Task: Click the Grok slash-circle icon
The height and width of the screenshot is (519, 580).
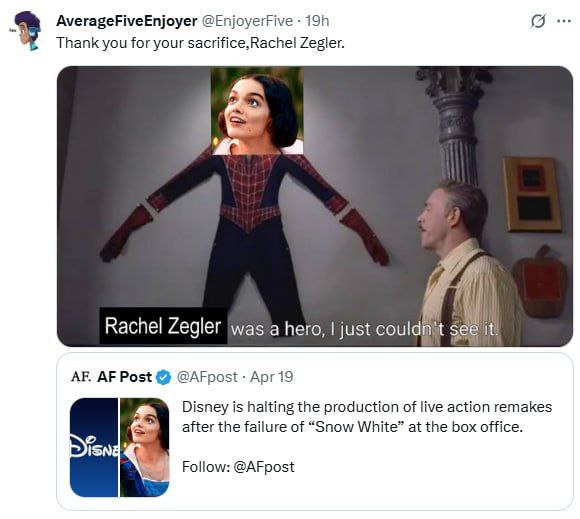Action: click(538, 21)
